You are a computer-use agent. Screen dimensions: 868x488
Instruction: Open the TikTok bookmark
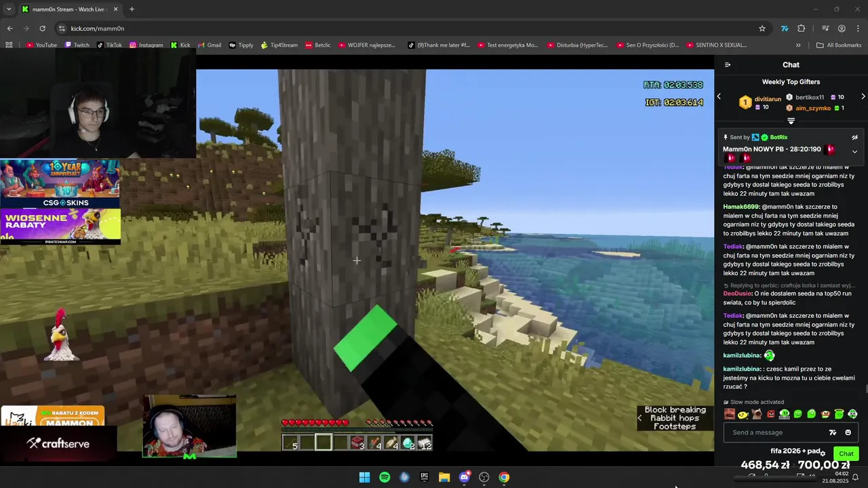(x=109, y=45)
